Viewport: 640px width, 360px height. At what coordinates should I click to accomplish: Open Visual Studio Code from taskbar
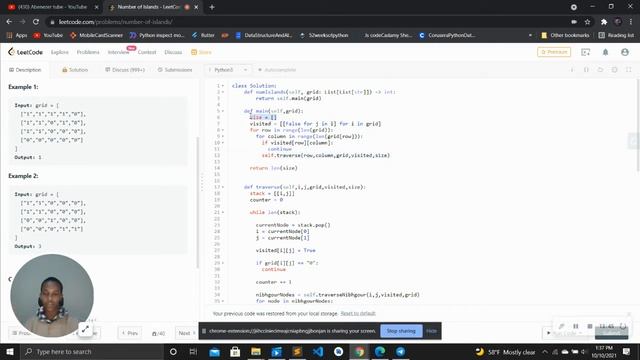pos(318,351)
